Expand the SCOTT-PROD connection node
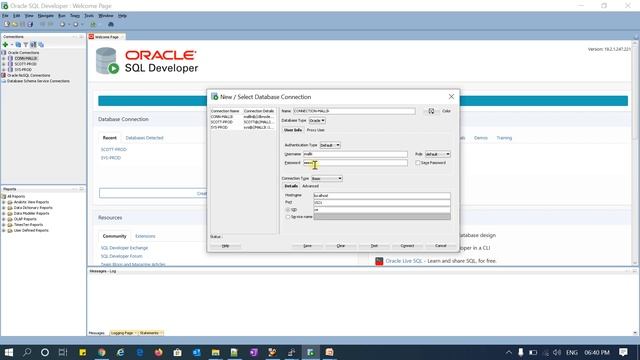The width and height of the screenshot is (640, 360). [4, 64]
